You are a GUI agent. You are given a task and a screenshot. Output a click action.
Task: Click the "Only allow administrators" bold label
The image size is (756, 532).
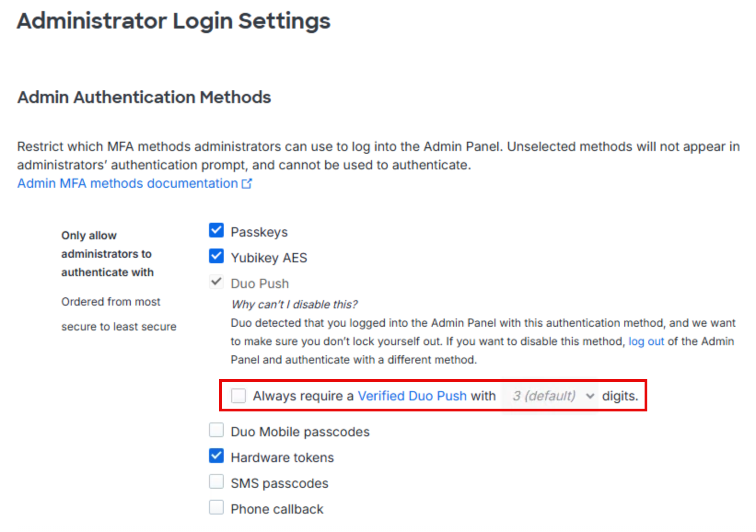(107, 254)
